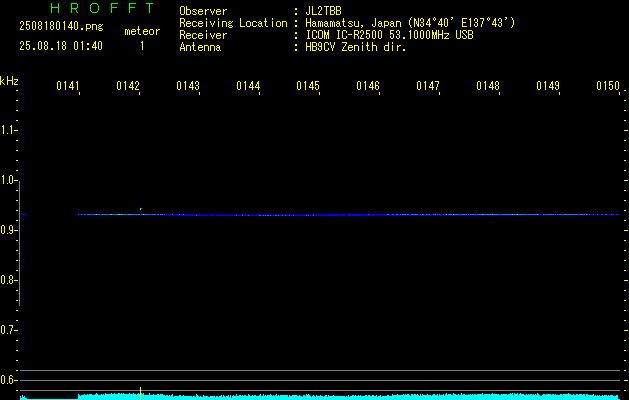This screenshot has width=629, height=400.
Task: Click the Receiving Location field label
Action: click(x=233, y=23)
